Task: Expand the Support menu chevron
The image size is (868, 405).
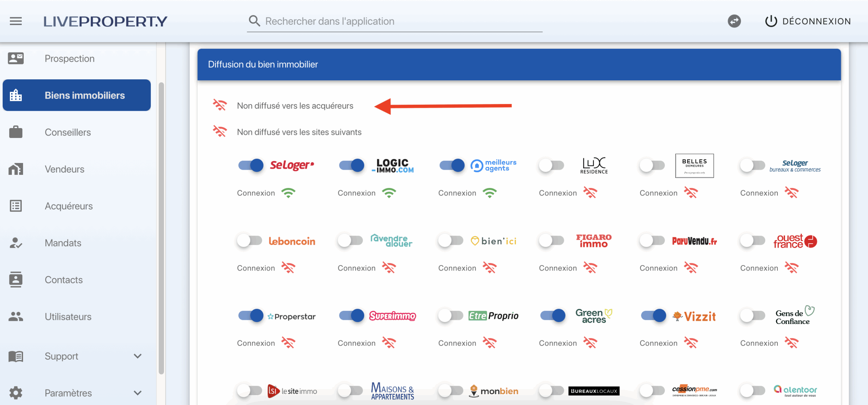Action: click(x=137, y=356)
